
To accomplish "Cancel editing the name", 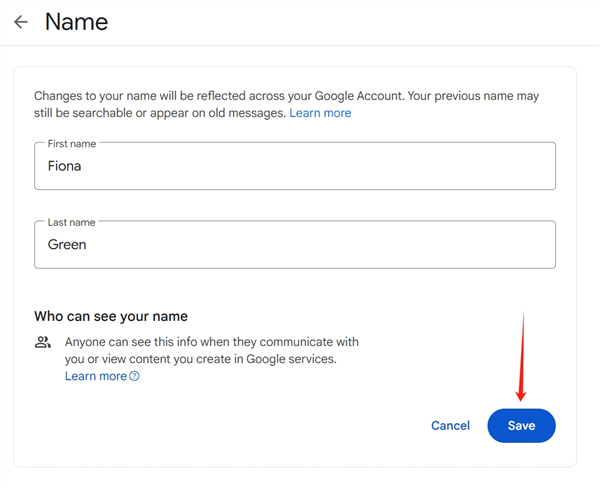I will [x=450, y=425].
